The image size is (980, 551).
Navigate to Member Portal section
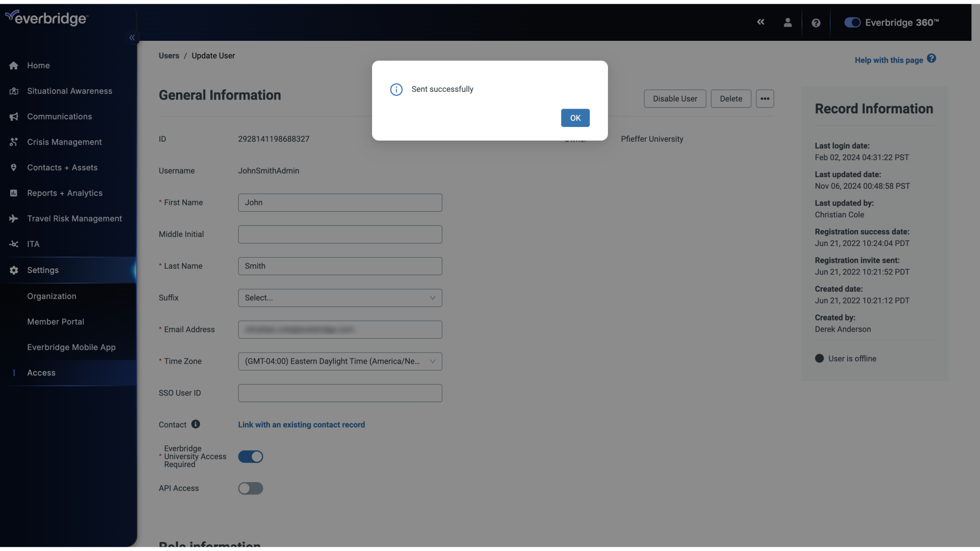pyautogui.click(x=55, y=321)
